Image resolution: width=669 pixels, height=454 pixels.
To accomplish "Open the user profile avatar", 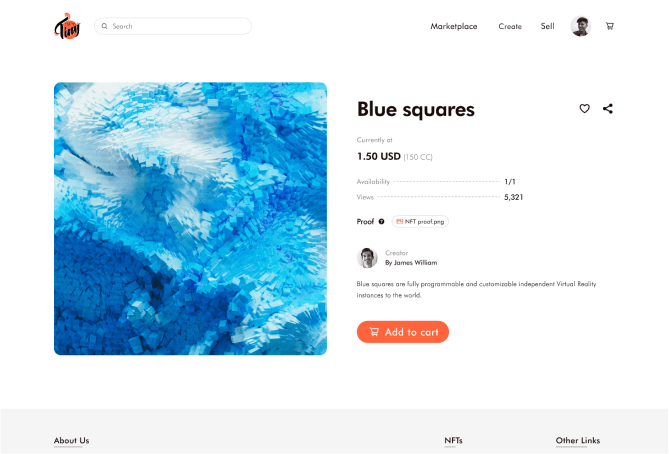I will [x=581, y=26].
